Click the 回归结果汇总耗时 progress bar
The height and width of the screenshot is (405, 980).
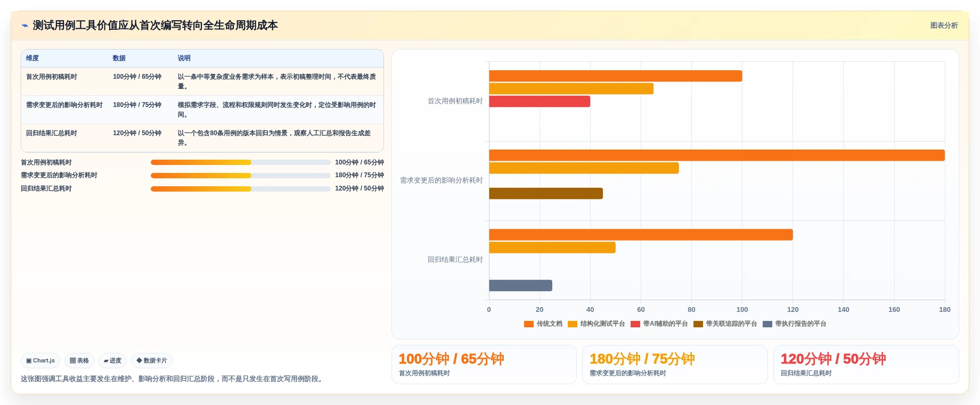241,188
